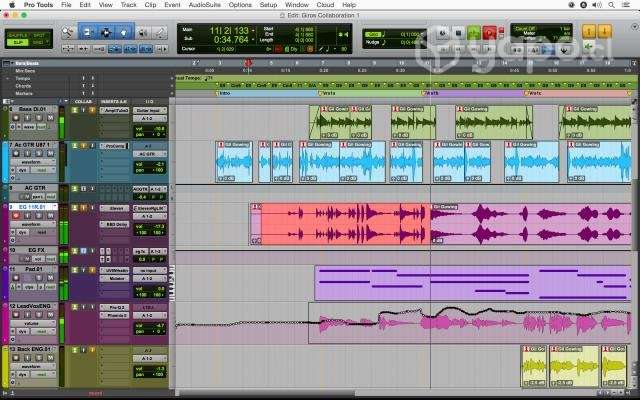
Task: Click the orange down arrow button
Action: 604,31
